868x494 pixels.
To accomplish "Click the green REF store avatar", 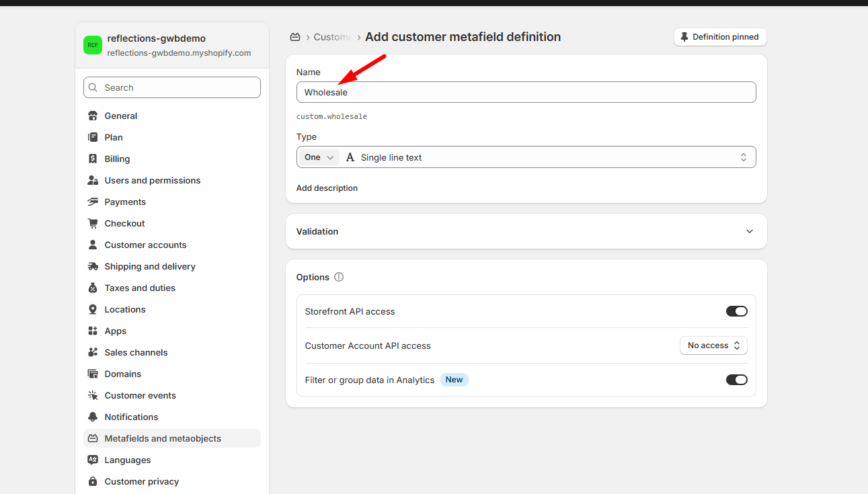I will tap(93, 45).
